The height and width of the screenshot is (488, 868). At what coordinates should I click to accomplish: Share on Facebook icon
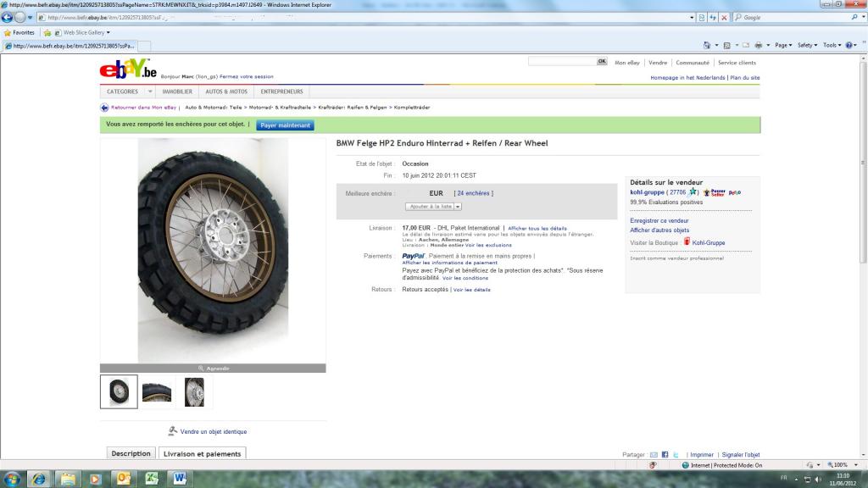[x=665, y=455]
